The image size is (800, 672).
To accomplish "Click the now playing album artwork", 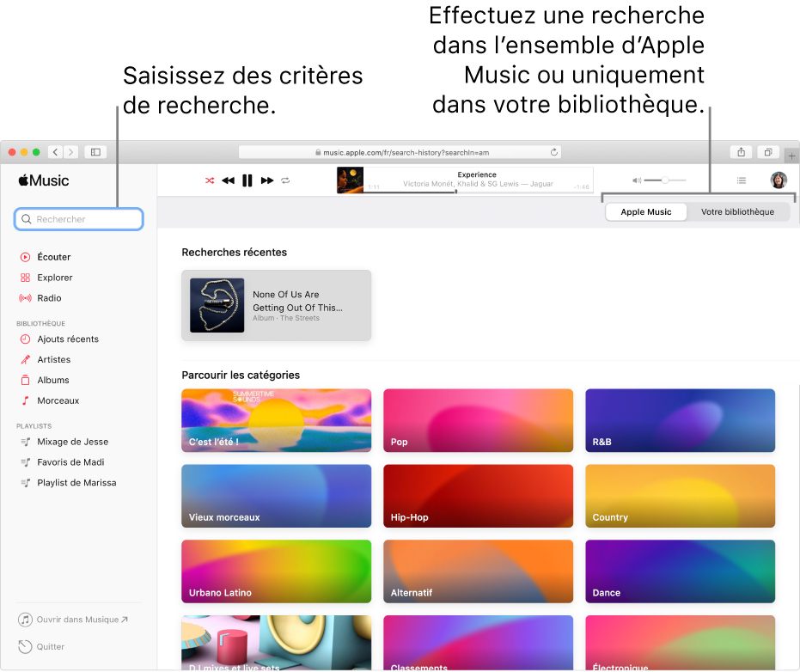I will click(x=350, y=180).
